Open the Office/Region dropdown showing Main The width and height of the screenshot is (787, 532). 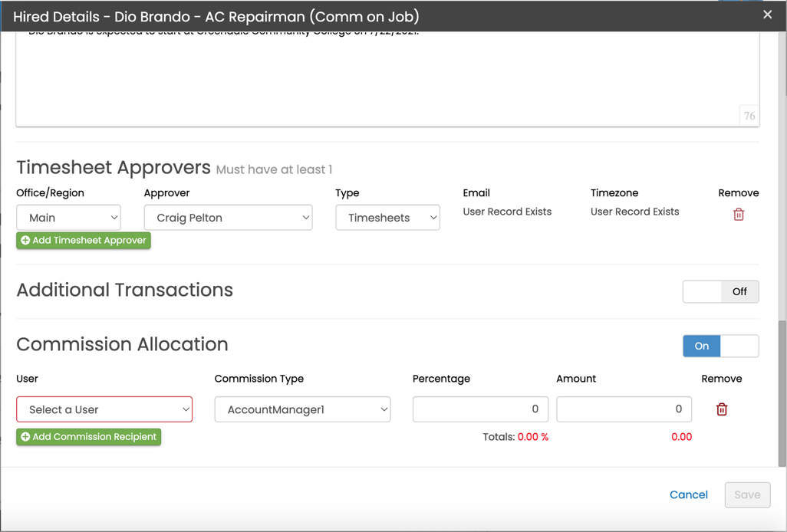coord(69,218)
